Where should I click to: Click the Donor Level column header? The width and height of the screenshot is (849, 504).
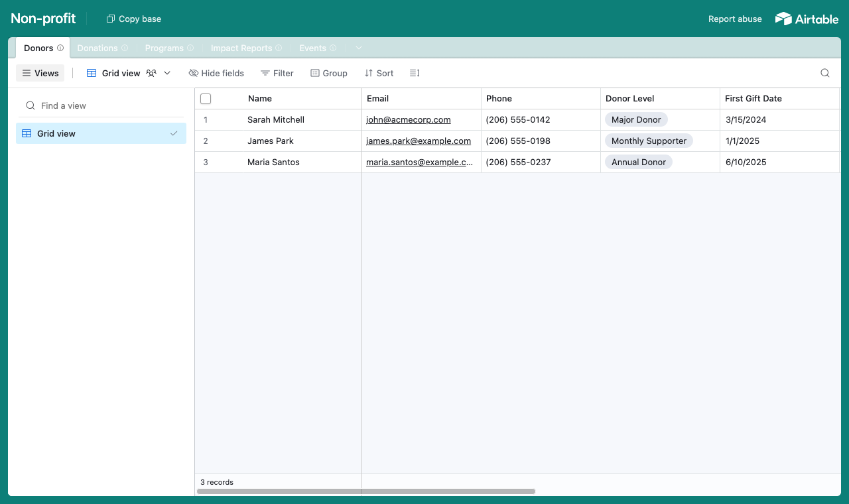pyautogui.click(x=660, y=99)
